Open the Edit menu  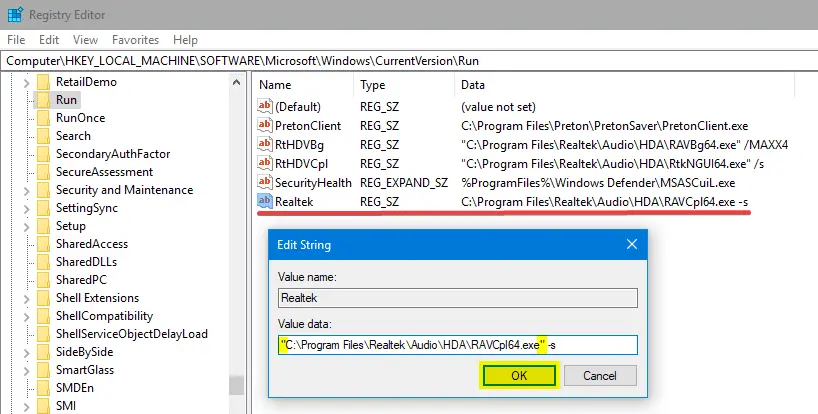[49, 40]
